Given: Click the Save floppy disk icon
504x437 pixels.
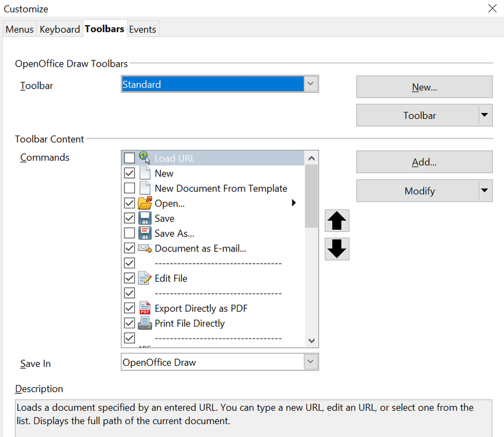Looking at the screenshot, I should (x=144, y=218).
